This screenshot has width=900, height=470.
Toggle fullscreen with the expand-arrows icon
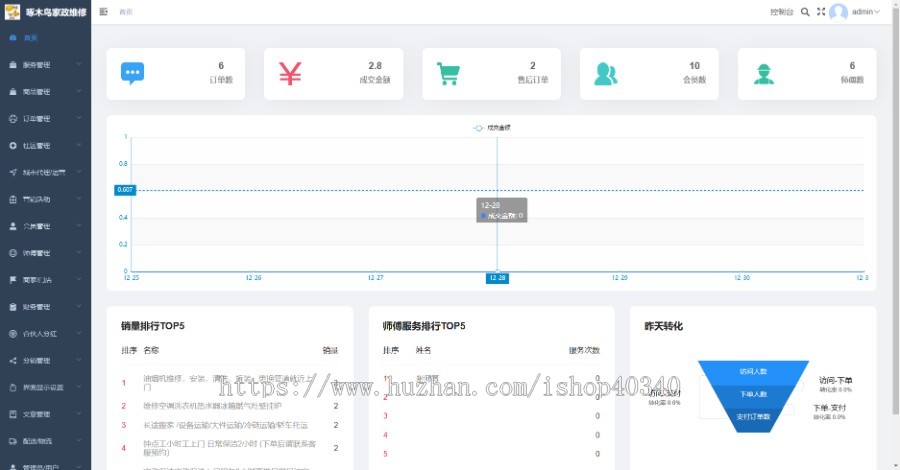[821, 11]
